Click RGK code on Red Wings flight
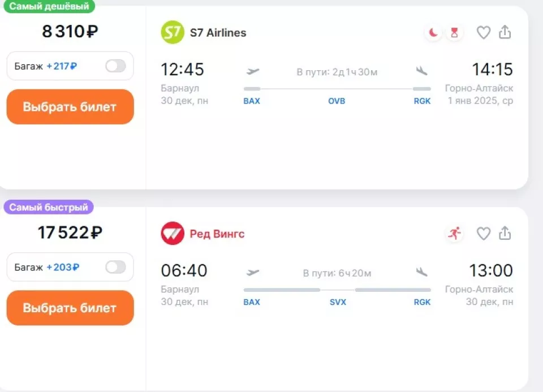The width and height of the screenshot is (543, 392). click(x=422, y=302)
